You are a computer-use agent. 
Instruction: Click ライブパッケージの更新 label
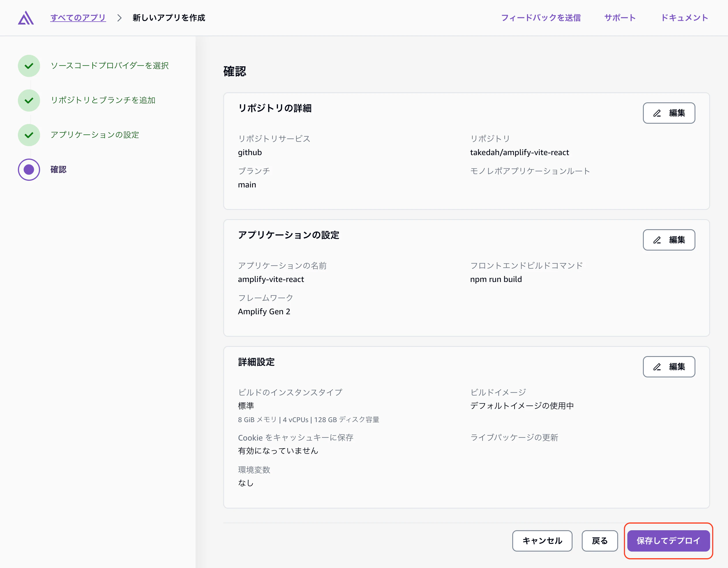tap(514, 437)
